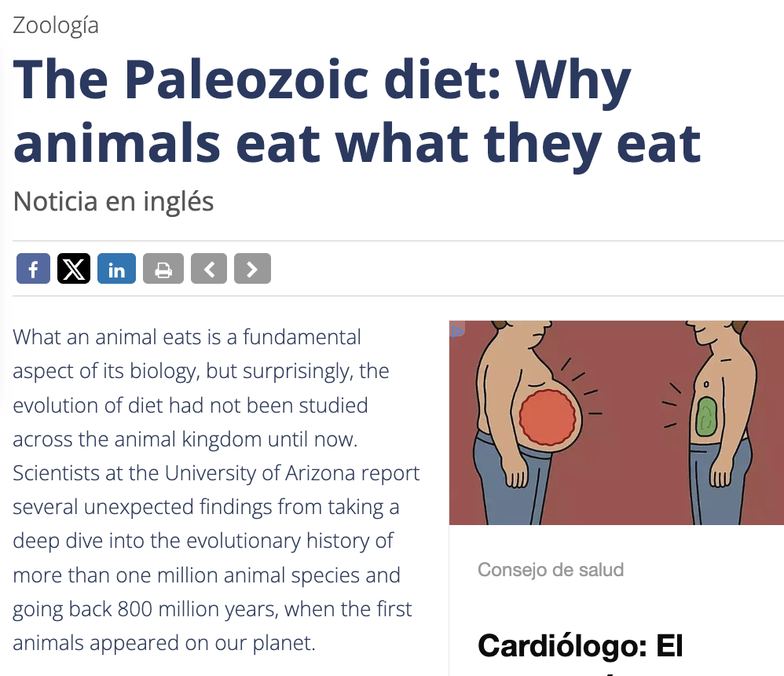Open the Zoología category link

56,25
